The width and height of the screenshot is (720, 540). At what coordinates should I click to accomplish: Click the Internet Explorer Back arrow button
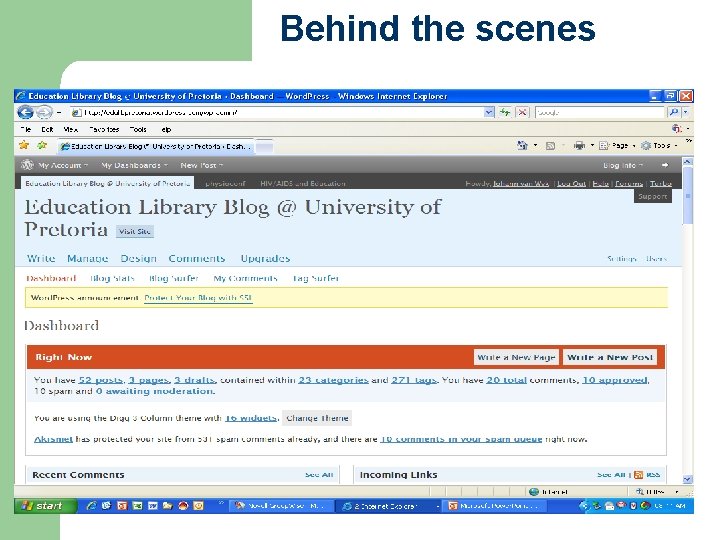click(25, 112)
